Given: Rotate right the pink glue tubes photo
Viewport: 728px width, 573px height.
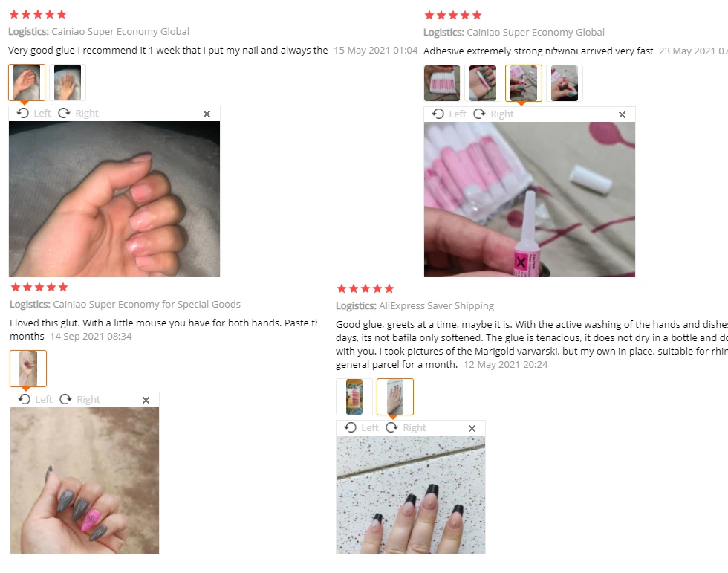Looking at the screenshot, I should pos(493,114).
